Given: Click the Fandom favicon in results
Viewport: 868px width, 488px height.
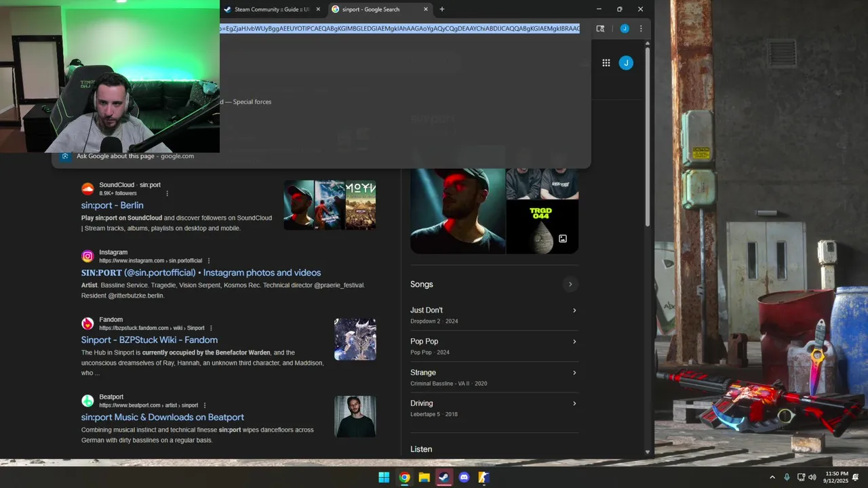Looking at the screenshot, I should (x=87, y=323).
